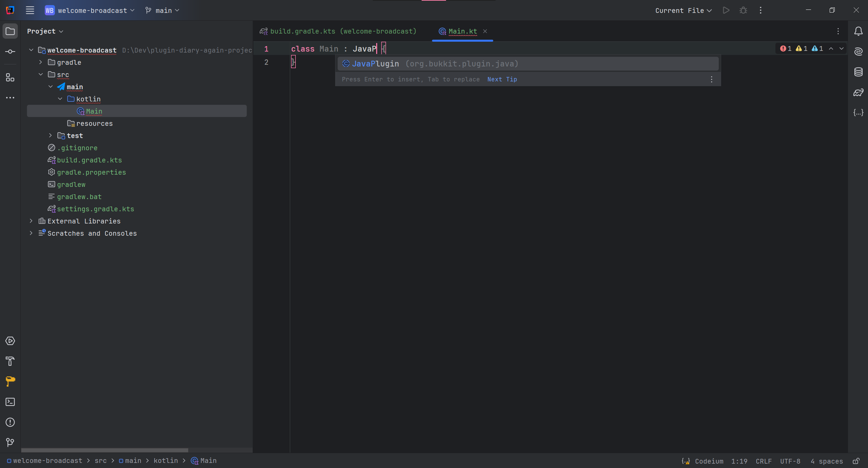Click Codeium in the status bar
Image resolution: width=868 pixels, height=468 pixels.
pyautogui.click(x=710, y=461)
